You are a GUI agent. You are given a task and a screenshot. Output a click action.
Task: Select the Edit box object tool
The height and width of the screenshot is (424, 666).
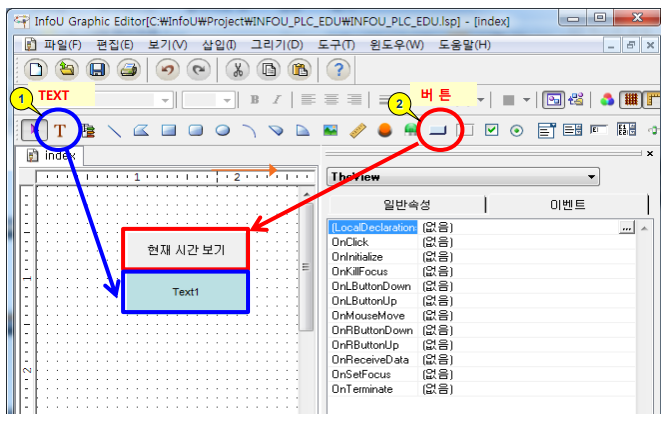pos(598,130)
